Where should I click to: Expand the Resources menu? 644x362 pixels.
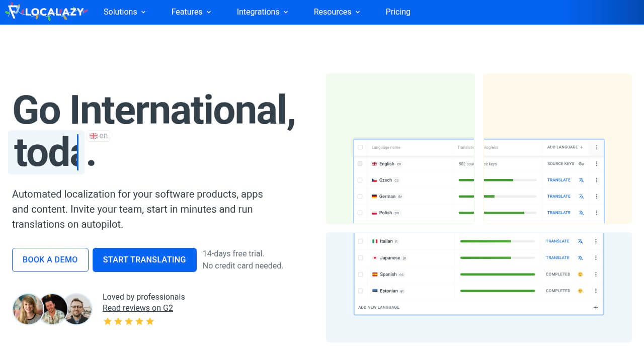[337, 12]
